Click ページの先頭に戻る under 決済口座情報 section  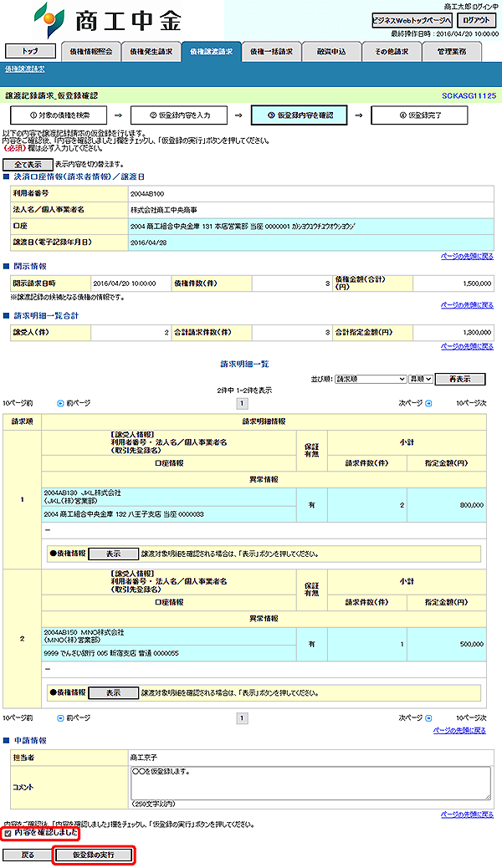click(x=467, y=257)
